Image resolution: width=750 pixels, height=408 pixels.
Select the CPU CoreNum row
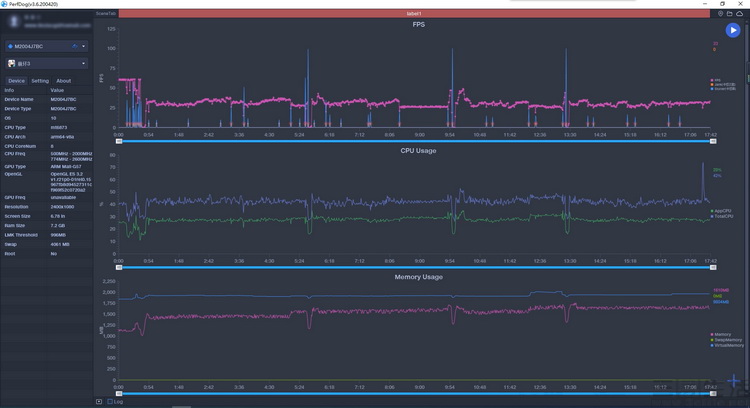[46, 146]
